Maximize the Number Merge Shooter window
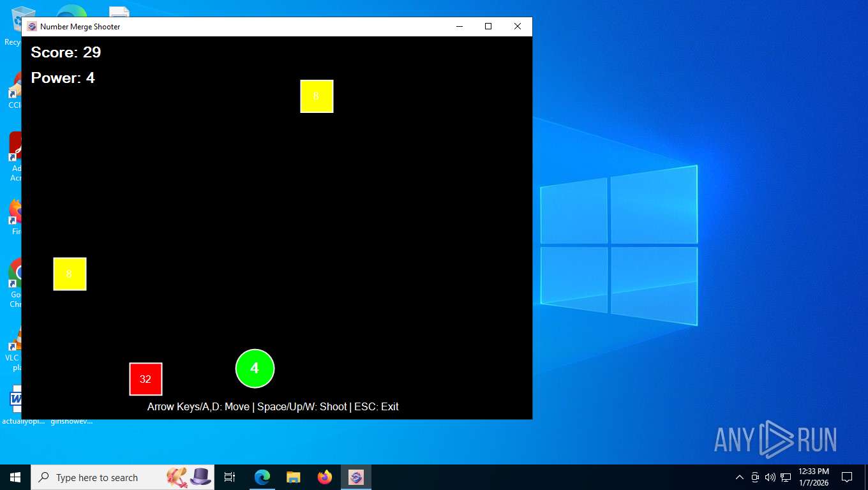This screenshot has height=490, width=868. click(488, 26)
